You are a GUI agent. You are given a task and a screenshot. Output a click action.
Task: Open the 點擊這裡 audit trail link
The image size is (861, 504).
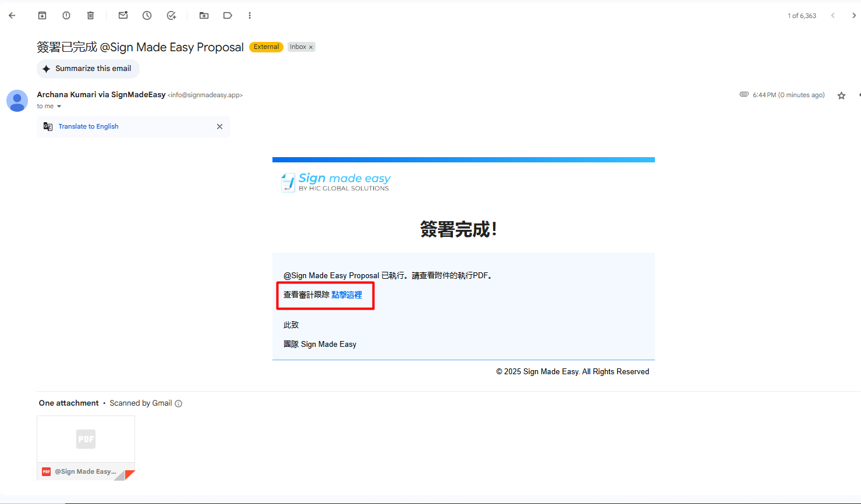[347, 295]
